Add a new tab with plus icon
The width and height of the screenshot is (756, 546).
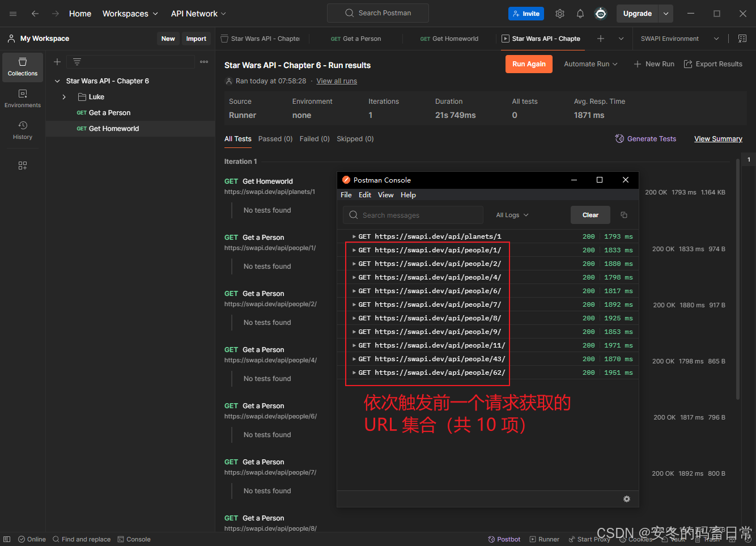click(x=601, y=39)
